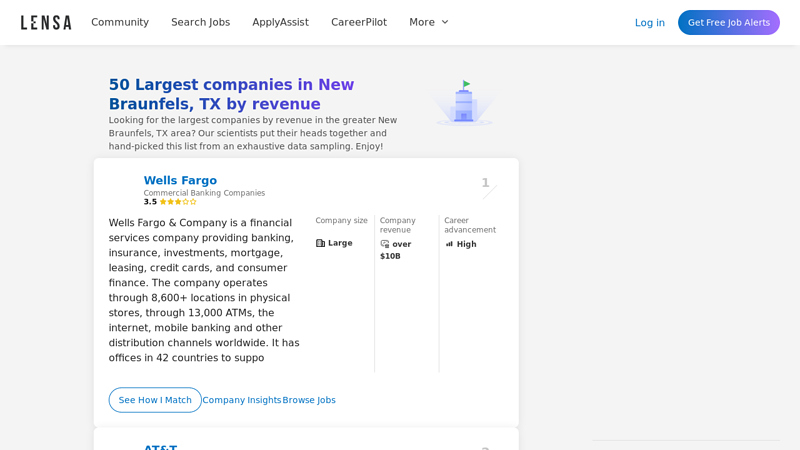Browse Jobs at Wells Fargo
Image resolution: width=800 pixels, height=450 pixels.
point(309,400)
